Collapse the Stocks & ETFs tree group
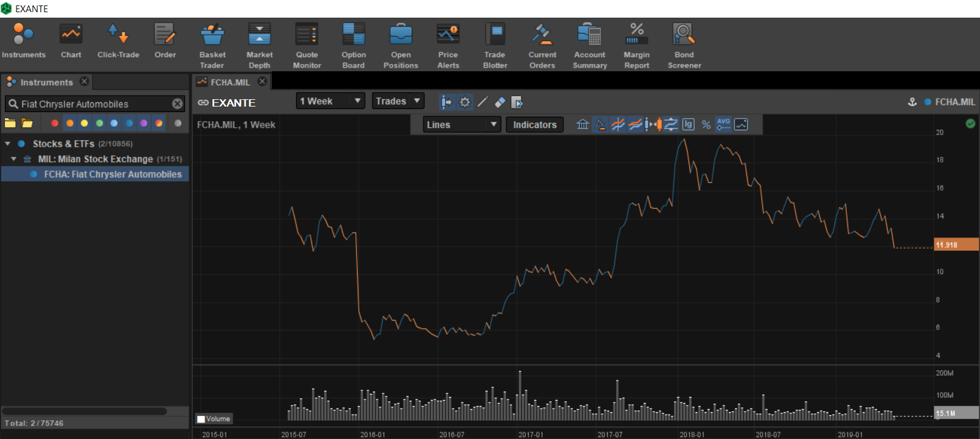 (x=7, y=144)
